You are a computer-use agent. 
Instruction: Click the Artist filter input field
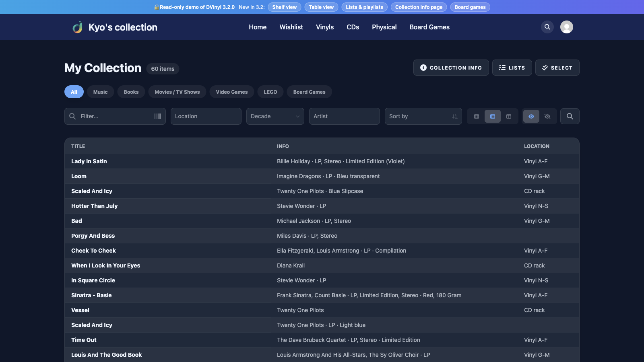point(345,116)
